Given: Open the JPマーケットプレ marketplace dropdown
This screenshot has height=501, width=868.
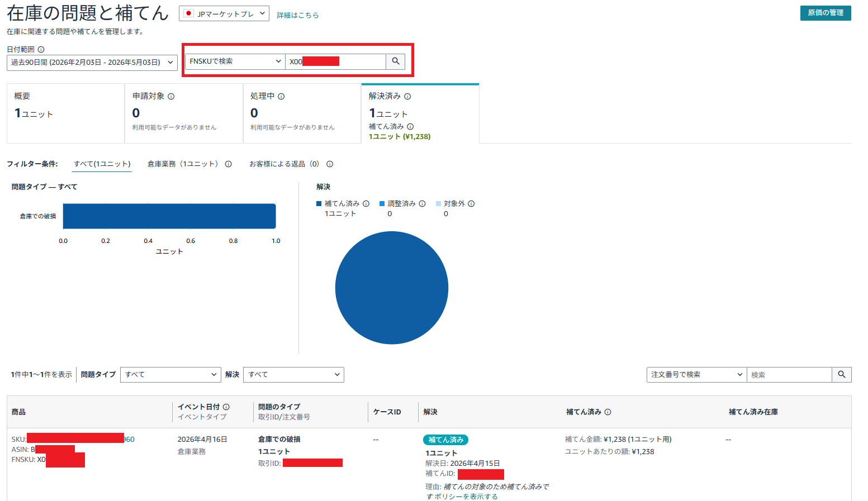Looking at the screenshot, I should [x=224, y=14].
